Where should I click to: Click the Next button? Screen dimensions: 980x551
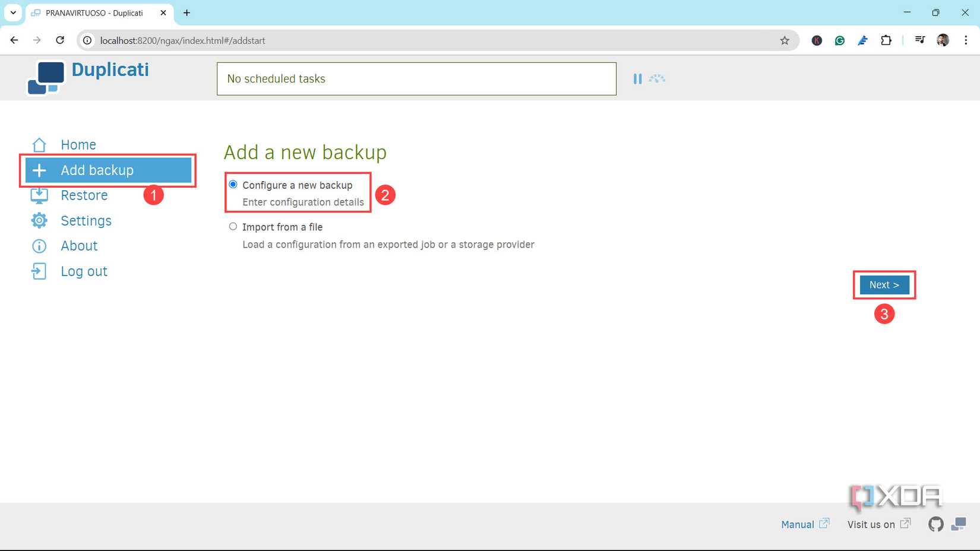click(884, 285)
